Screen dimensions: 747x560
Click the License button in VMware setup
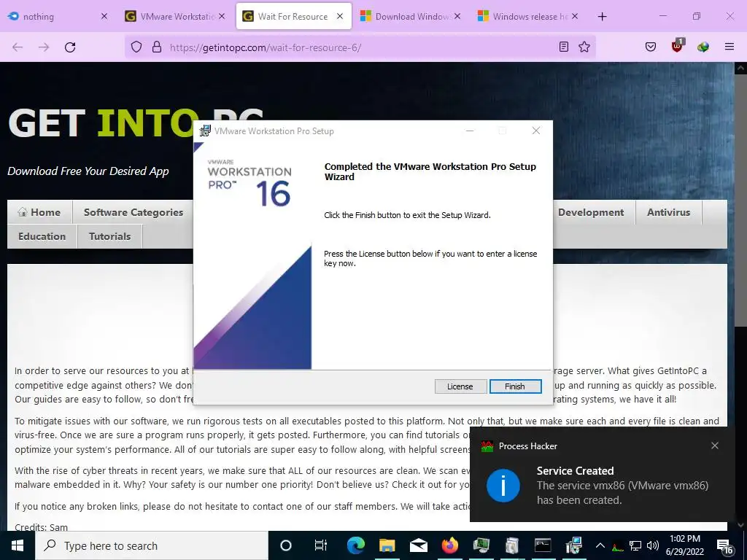pyautogui.click(x=460, y=386)
